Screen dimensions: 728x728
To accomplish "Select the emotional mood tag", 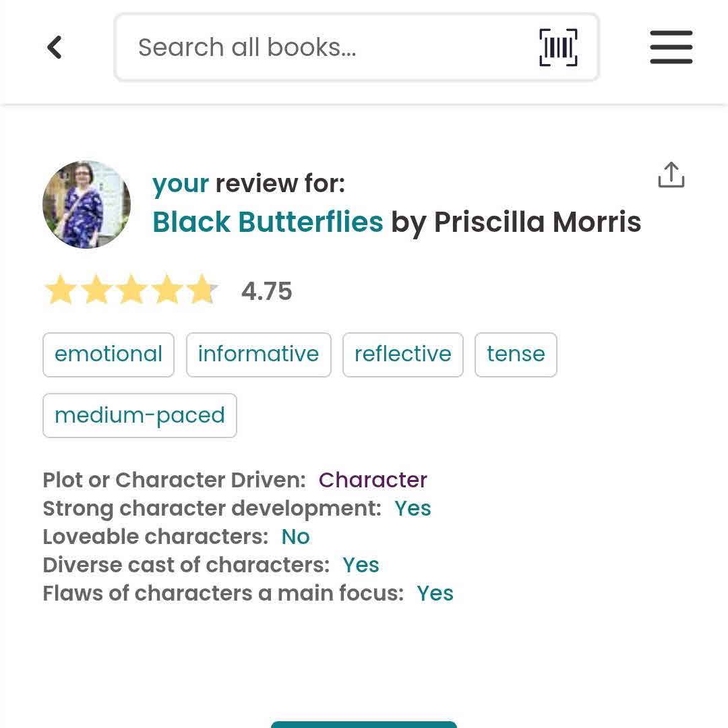I will click(109, 355).
